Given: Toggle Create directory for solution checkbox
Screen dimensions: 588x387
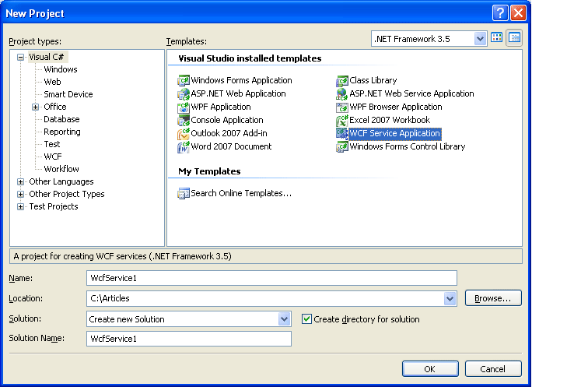Looking at the screenshot, I should coord(306,319).
